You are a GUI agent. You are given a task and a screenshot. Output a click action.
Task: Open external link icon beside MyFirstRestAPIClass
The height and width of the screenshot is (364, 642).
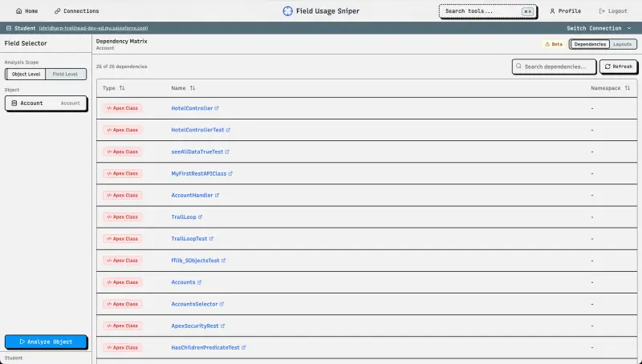230,173
